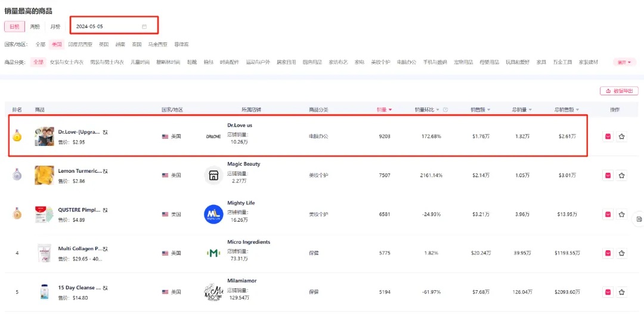Click the calendar icon in date field
This screenshot has width=644, height=314.
point(144,26)
